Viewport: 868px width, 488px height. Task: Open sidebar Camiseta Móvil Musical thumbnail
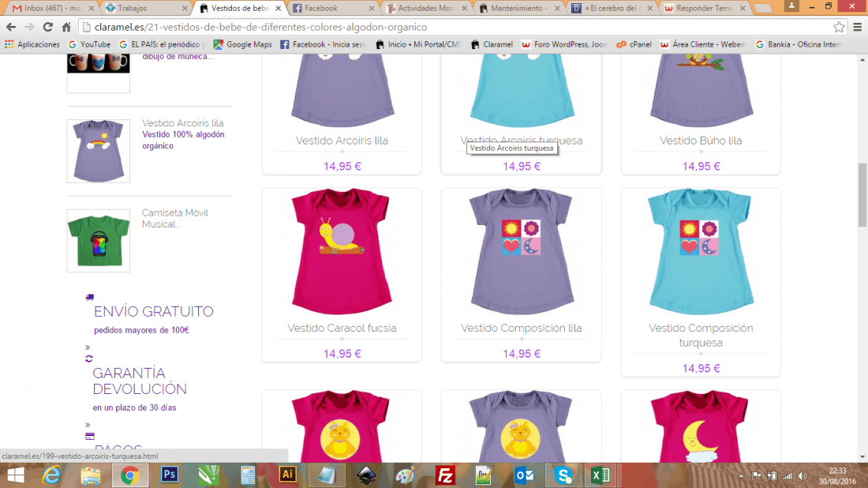99,240
